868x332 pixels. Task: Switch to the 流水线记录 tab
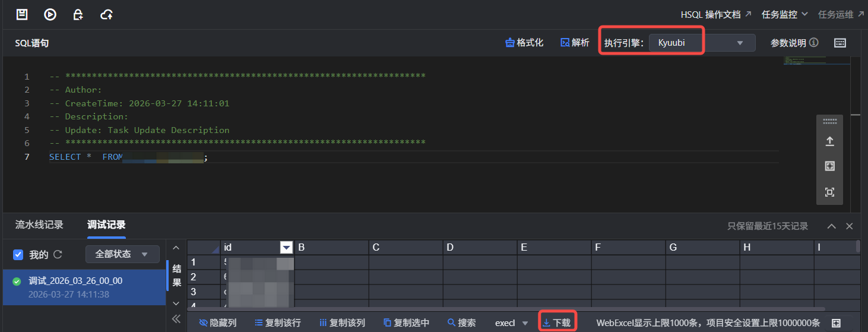[39, 225]
